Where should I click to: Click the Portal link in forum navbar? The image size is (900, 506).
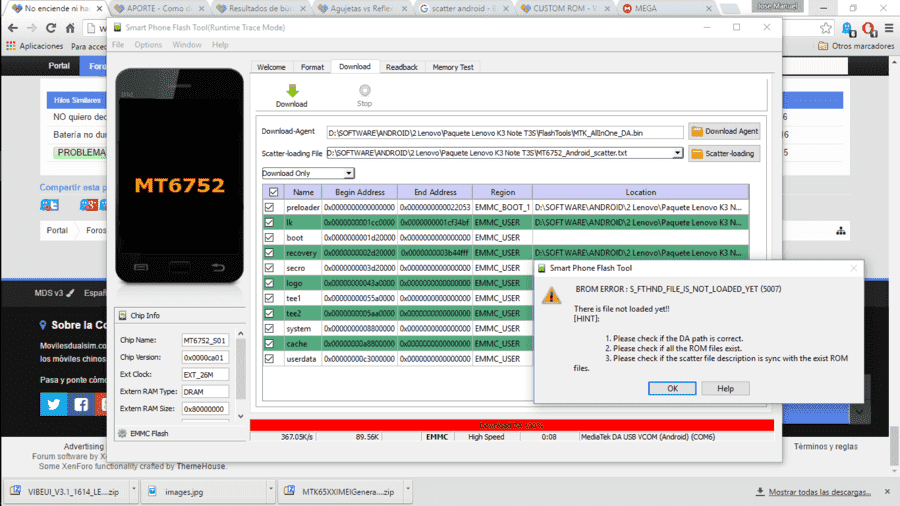coord(59,66)
